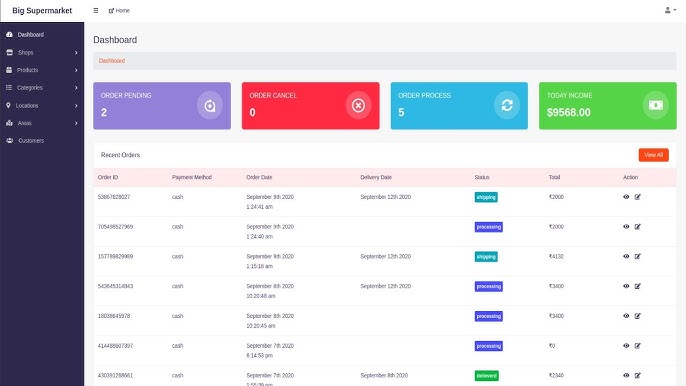Follow the Home link in top bar

(119, 11)
